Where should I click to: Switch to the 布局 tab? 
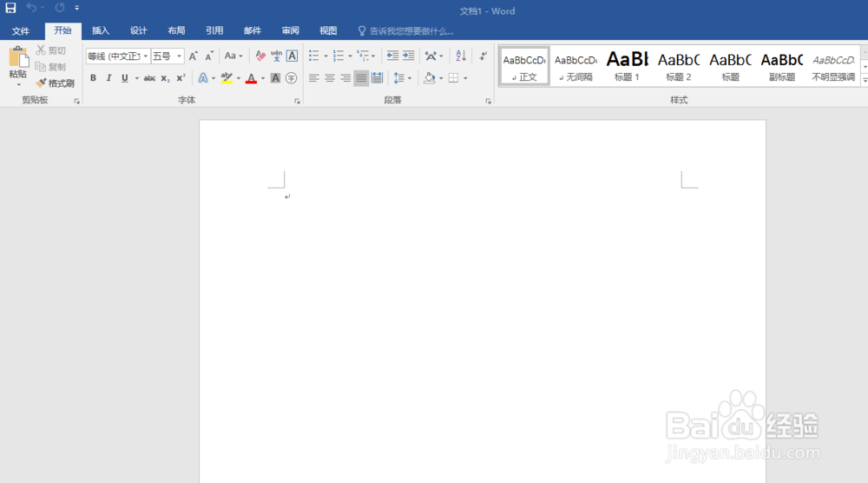tap(176, 31)
